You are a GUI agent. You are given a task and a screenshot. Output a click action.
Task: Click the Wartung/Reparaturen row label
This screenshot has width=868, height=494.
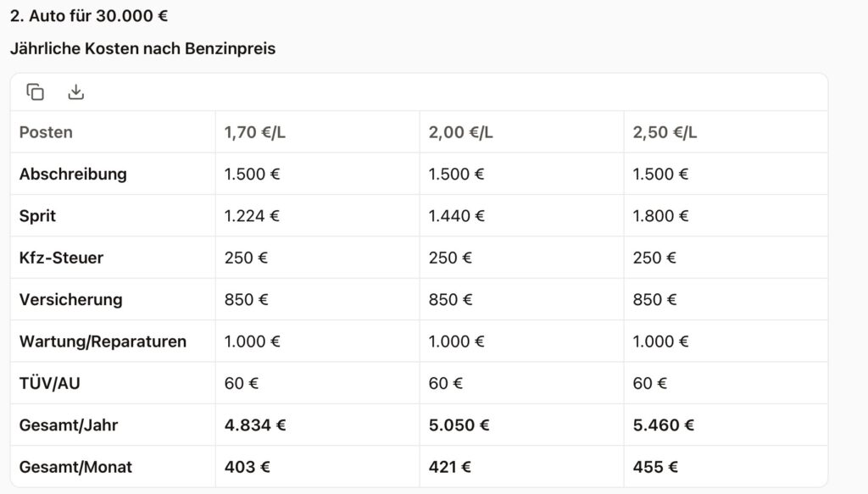click(103, 341)
